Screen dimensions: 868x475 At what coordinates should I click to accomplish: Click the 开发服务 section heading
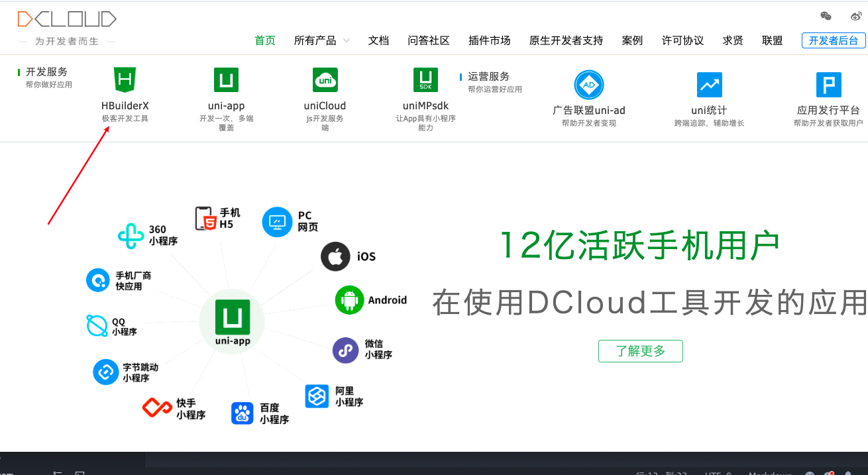tap(47, 72)
